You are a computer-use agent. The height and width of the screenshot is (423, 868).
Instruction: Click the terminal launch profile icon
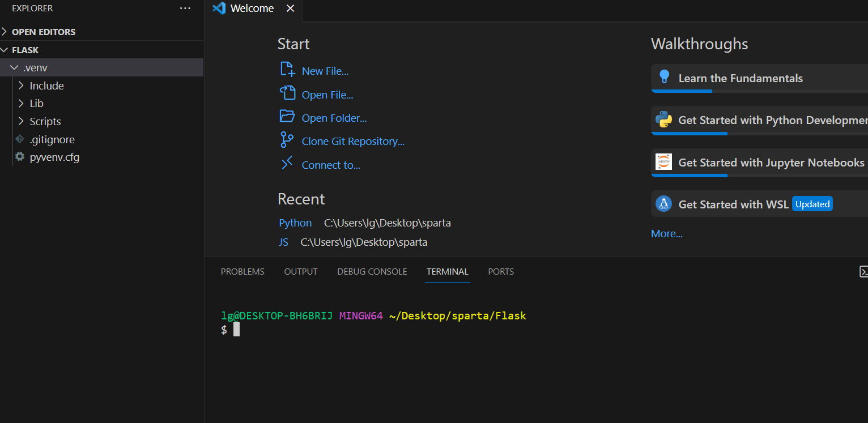[864, 272]
